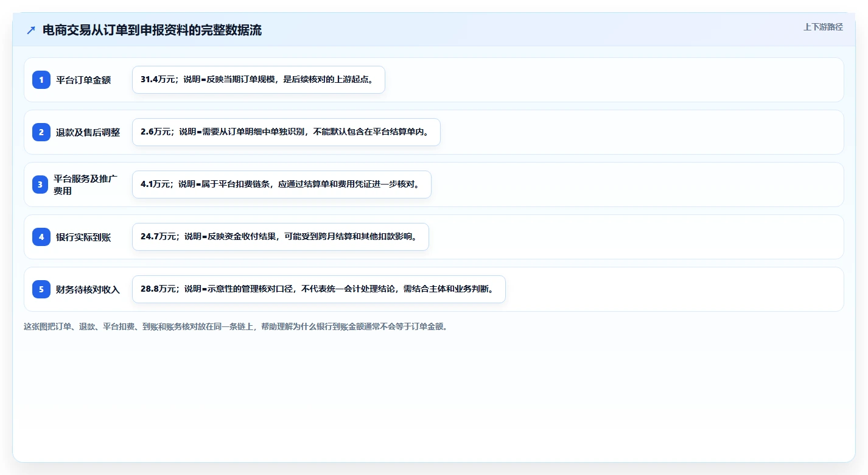
Task: Select the 平台服务及推广费用 label
Action: [86, 185]
